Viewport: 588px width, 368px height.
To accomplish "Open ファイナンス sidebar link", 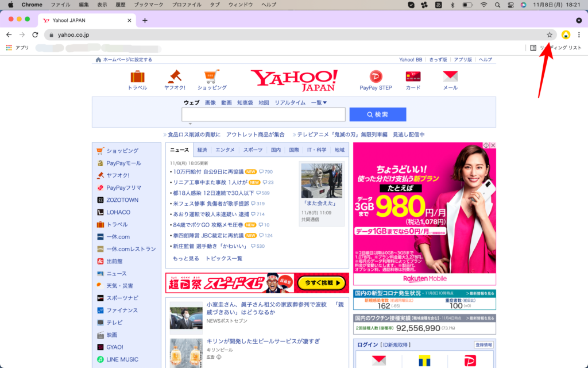I will (122, 310).
